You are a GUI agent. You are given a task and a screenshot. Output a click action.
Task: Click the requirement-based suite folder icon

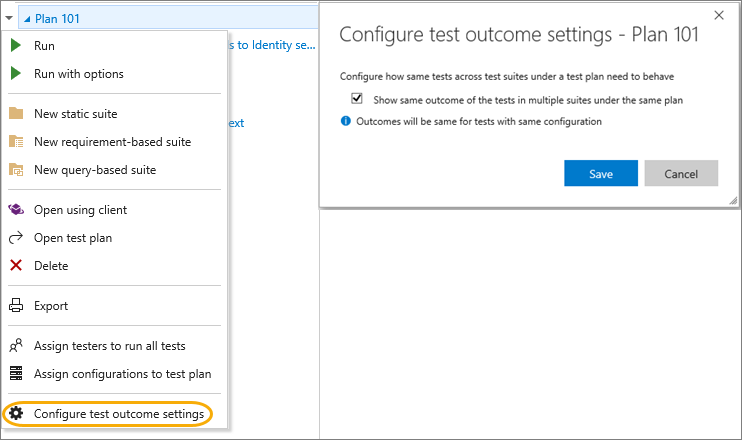16,141
